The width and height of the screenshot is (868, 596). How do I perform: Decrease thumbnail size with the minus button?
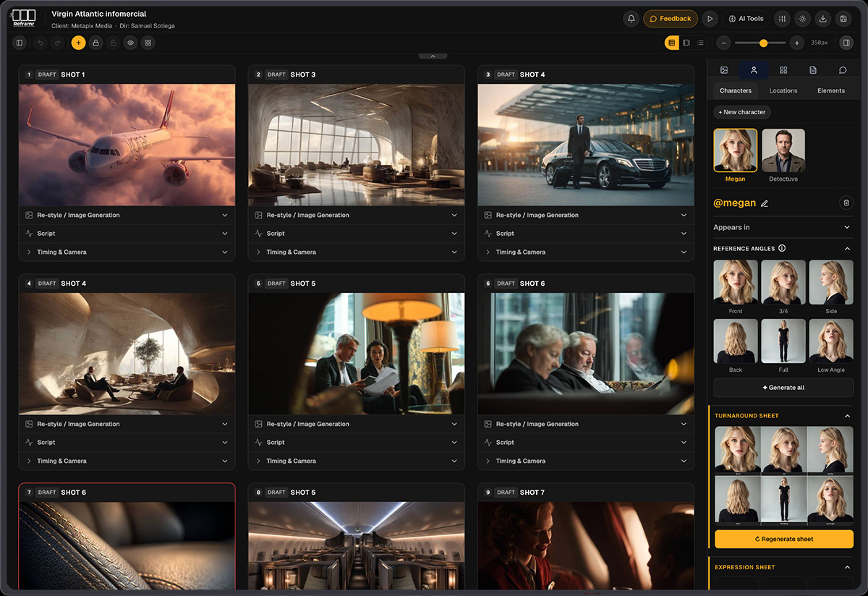click(723, 43)
